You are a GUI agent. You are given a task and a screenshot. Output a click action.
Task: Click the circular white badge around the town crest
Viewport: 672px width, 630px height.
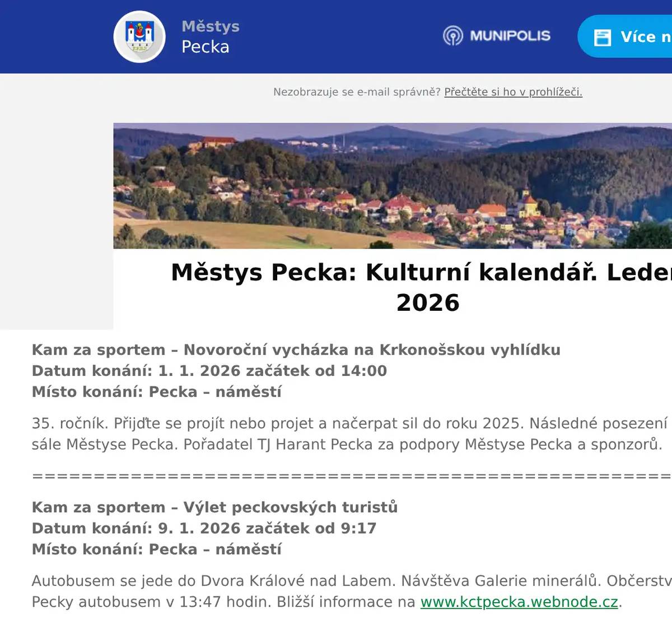(139, 36)
